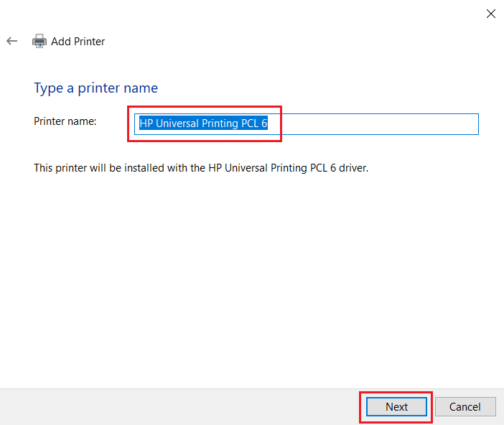Image resolution: width=504 pixels, height=425 pixels.
Task: Click the word "driver" in the description
Action: (x=351, y=168)
